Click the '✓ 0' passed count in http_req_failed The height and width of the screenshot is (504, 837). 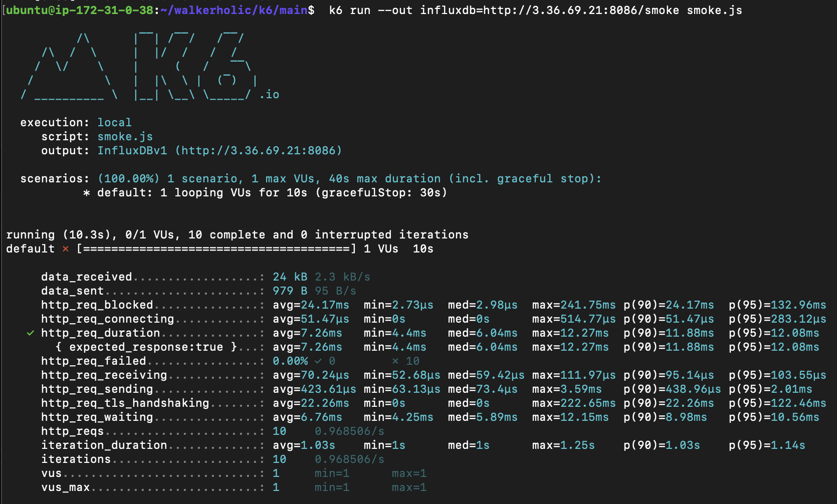point(325,361)
